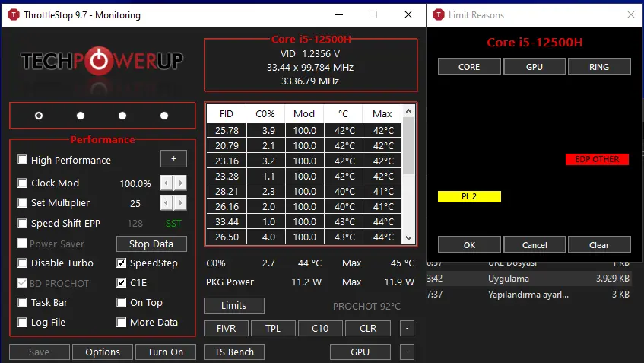Select the RING tab in Limit Reasons
The width and height of the screenshot is (644, 363).
click(599, 67)
